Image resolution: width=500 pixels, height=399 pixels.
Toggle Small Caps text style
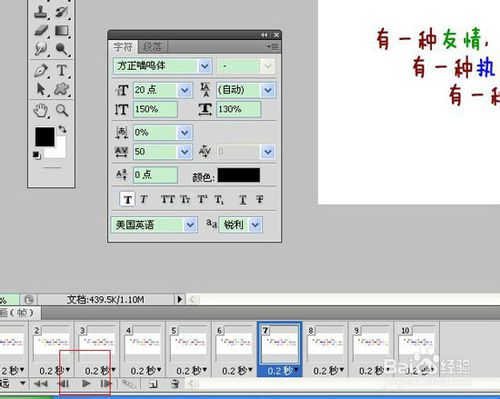point(185,199)
